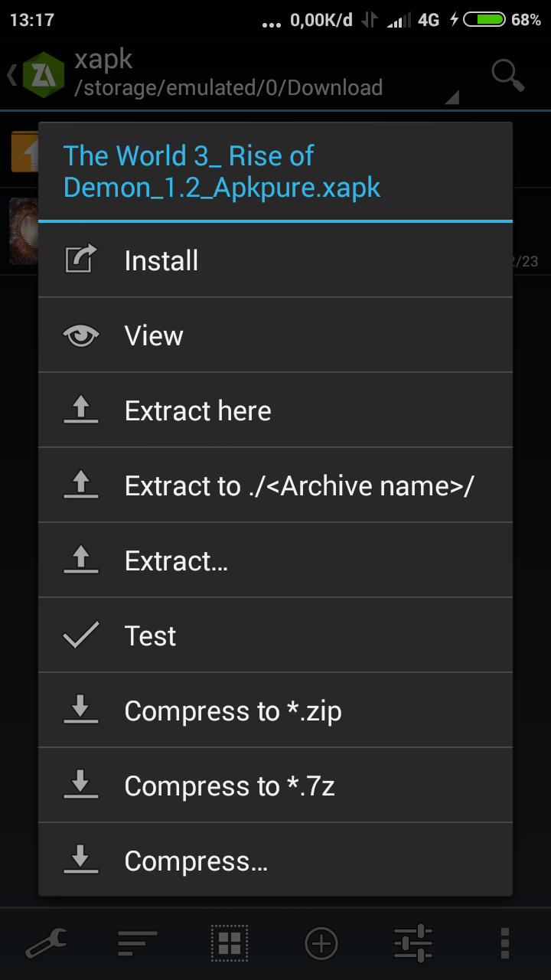Open the search magnifier icon
551x980 pixels.
tap(507, 75)
